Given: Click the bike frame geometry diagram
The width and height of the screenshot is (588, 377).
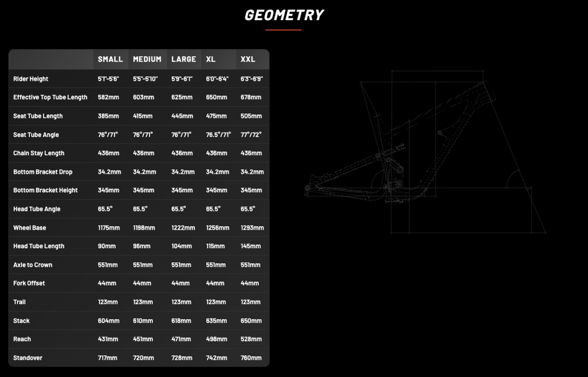Looking at the screenshot, I should [x=424, y=152].
